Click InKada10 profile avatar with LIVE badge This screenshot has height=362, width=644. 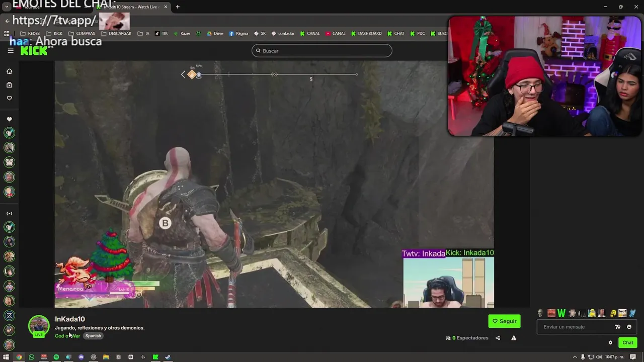pos(39,326)
